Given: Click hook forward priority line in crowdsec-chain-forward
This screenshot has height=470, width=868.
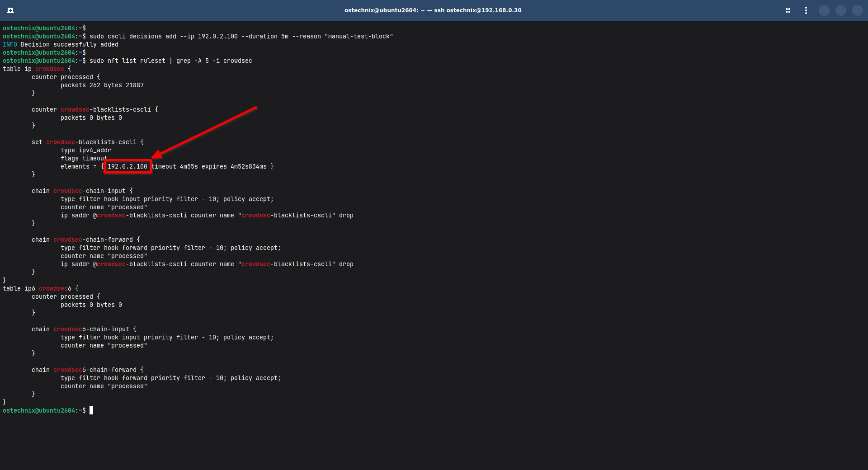Looking at the screenshot, I should point(171,248).
